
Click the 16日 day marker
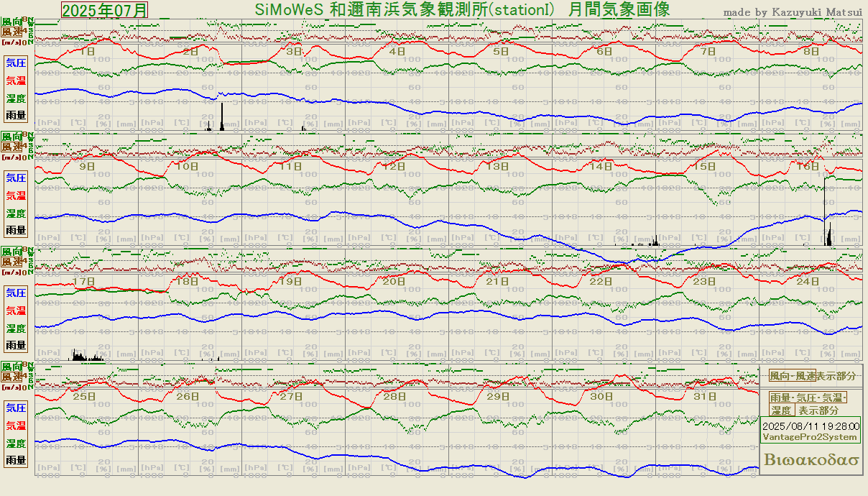(808, 166)
